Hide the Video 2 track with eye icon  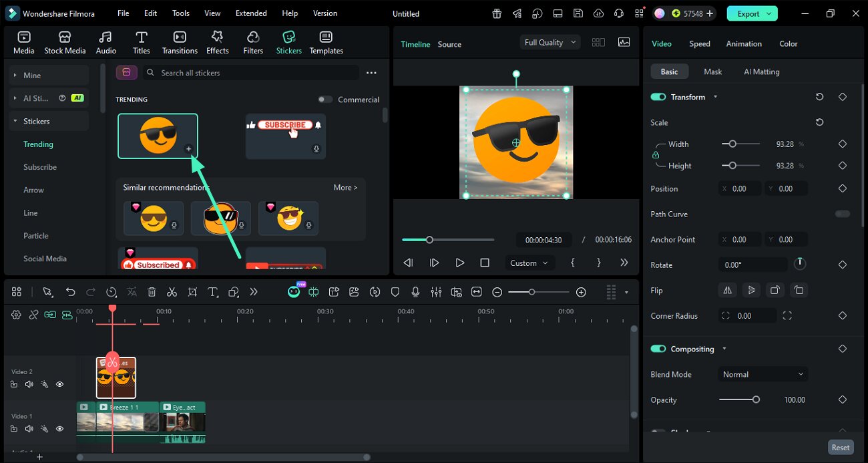click(x=59, y=384)
